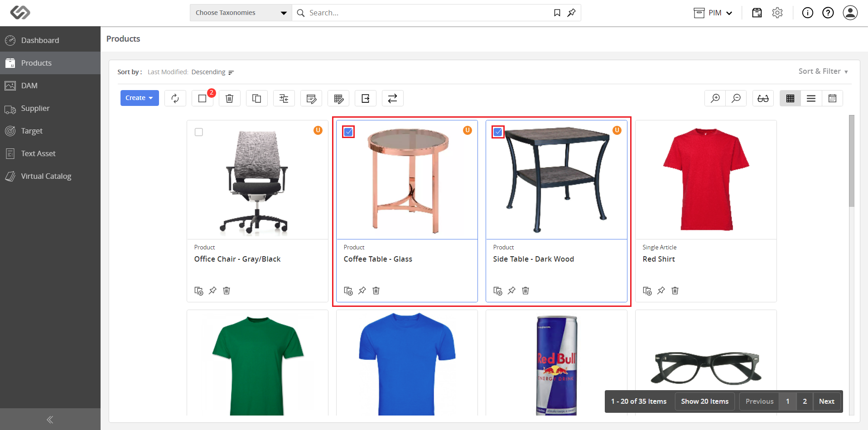This screenshot has height=430, width=868.
Task: Open the PIM module dropdown
Action: tap(713, 13)
